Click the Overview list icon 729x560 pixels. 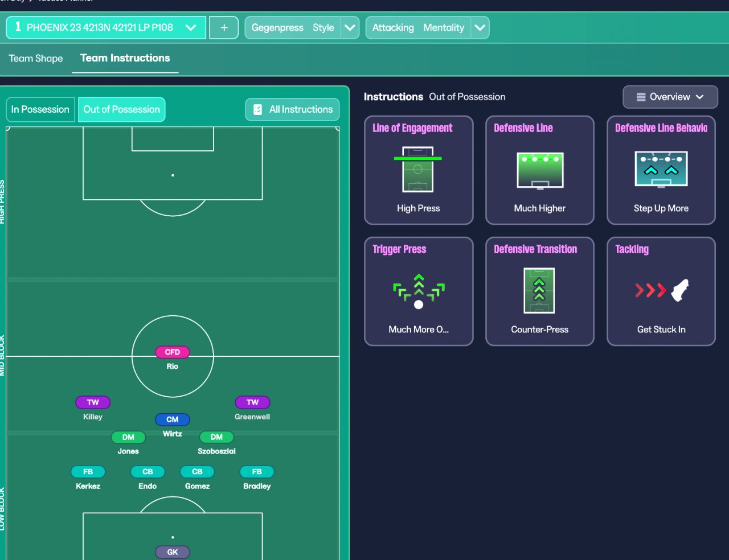click(x=641, y=97)
